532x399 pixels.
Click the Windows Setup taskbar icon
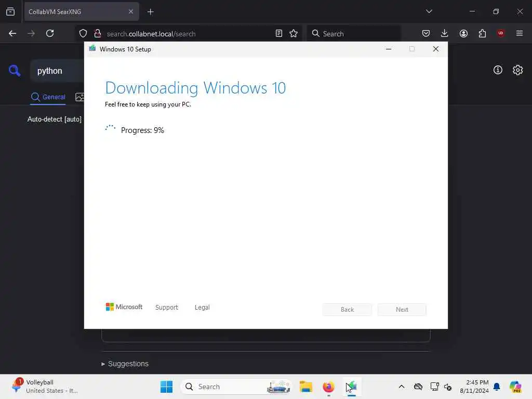click(x=352, y=387)
